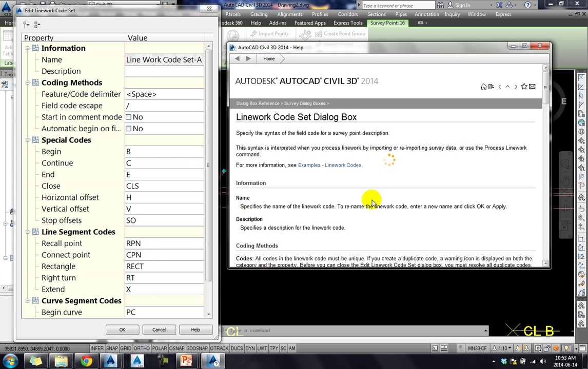Add help page to favorites star
This screenshot has height=369, width=588.
coord(524,87)
